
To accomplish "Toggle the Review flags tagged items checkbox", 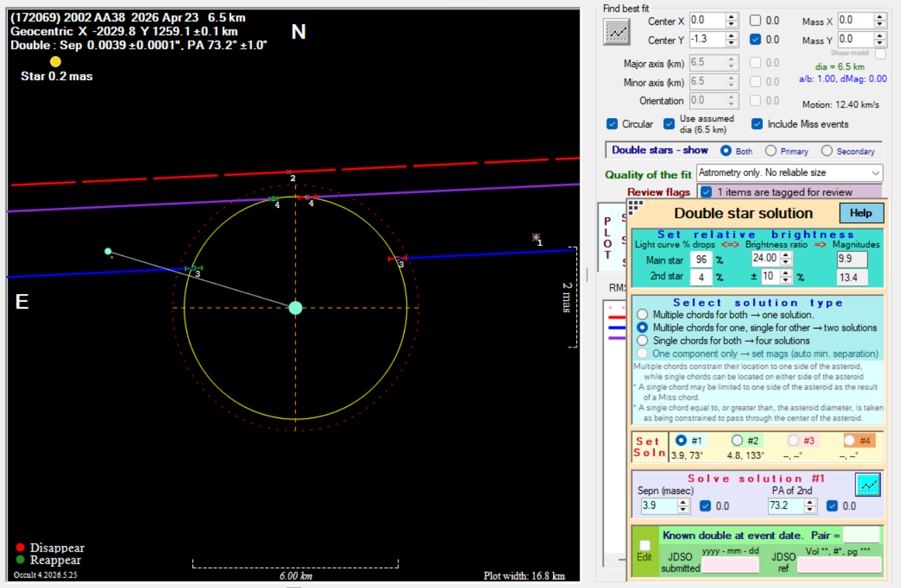I will point(706,192).
